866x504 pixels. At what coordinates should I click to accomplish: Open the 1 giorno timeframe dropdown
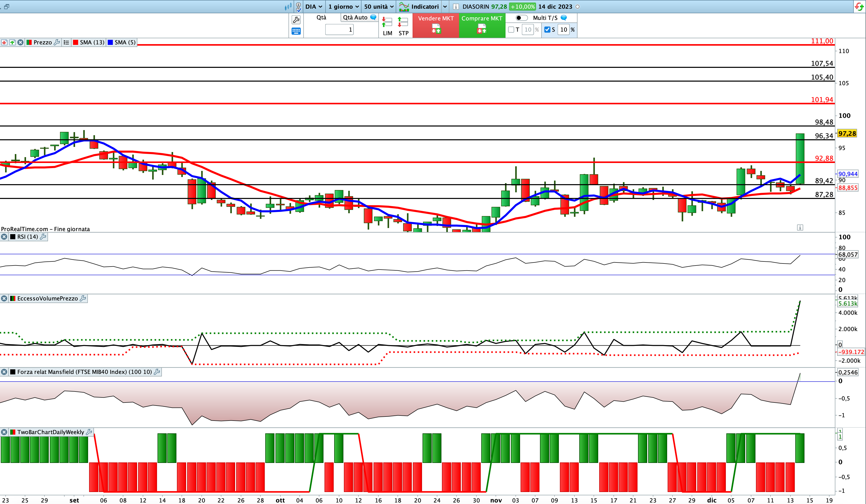click(x=343, y=7)
